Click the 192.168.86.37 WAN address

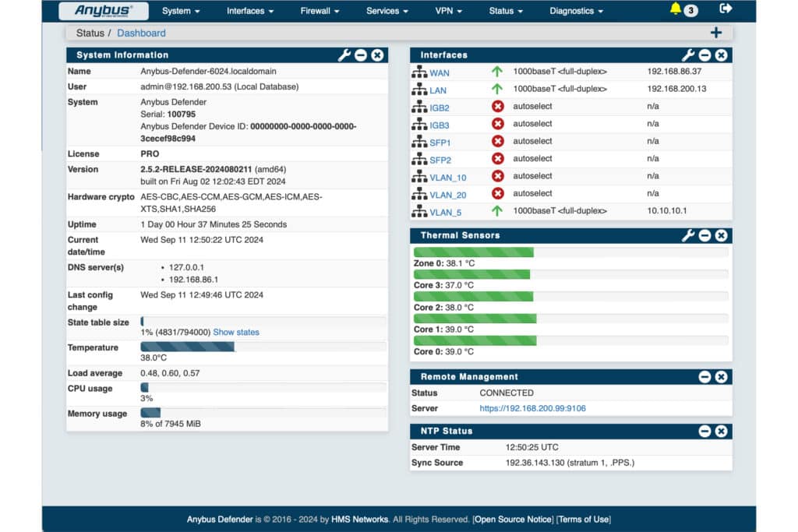coord(674,71)
